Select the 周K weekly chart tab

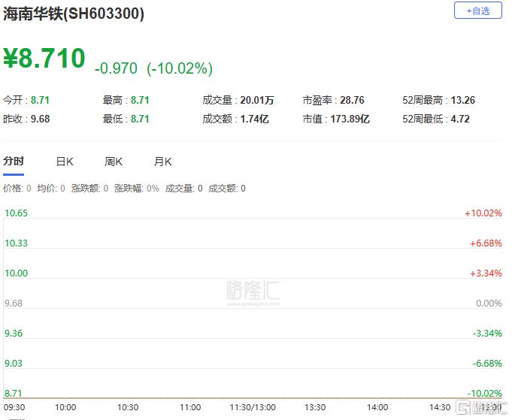114,162
